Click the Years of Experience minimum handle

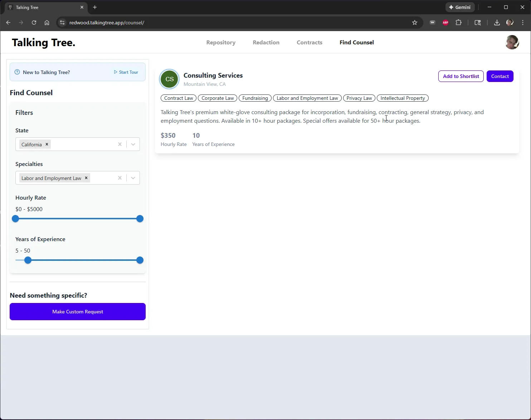point(28,260)
